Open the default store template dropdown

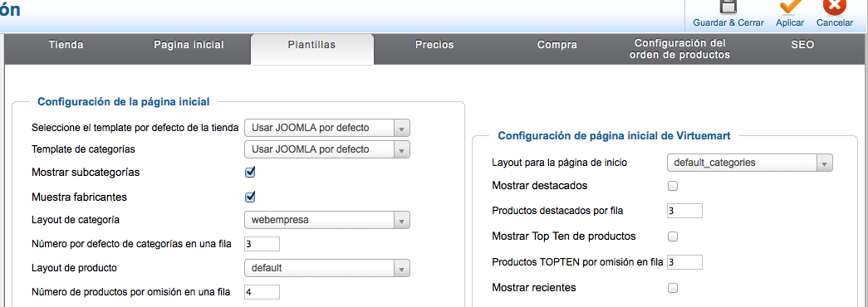click(327, 128)
